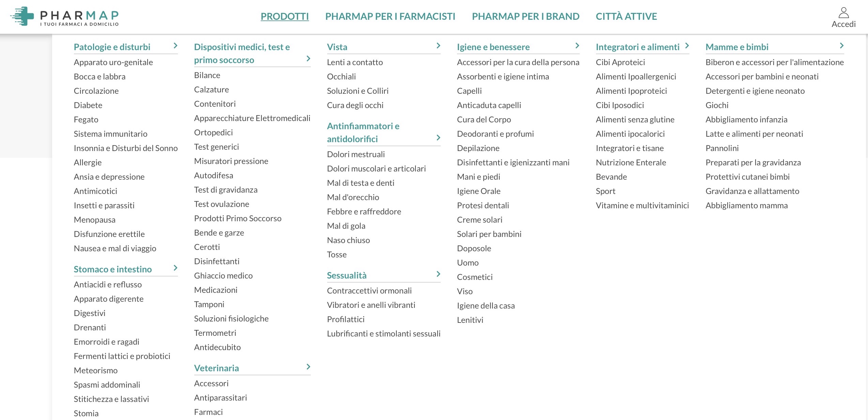Open the Contraccettivi ormonali category
This screenshot has width=868, height=420.
[369, 290]
